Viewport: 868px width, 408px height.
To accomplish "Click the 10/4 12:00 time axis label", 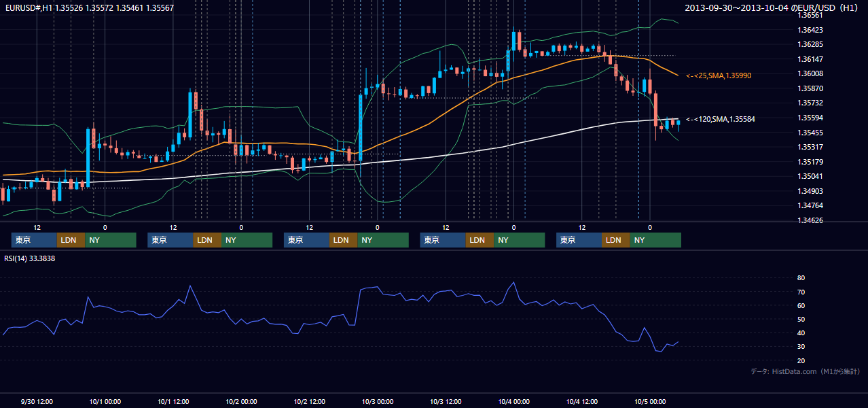I will 582,401.
